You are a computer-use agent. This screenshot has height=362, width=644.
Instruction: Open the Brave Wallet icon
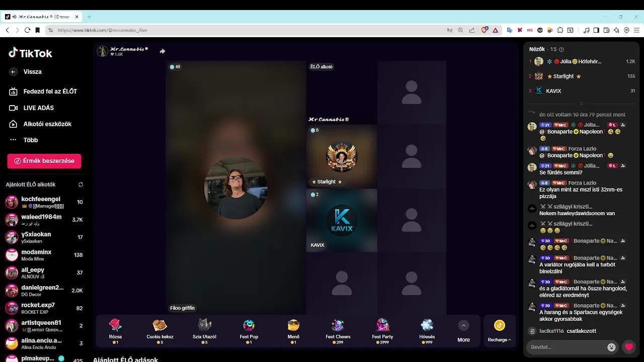(x=606, y=30)
